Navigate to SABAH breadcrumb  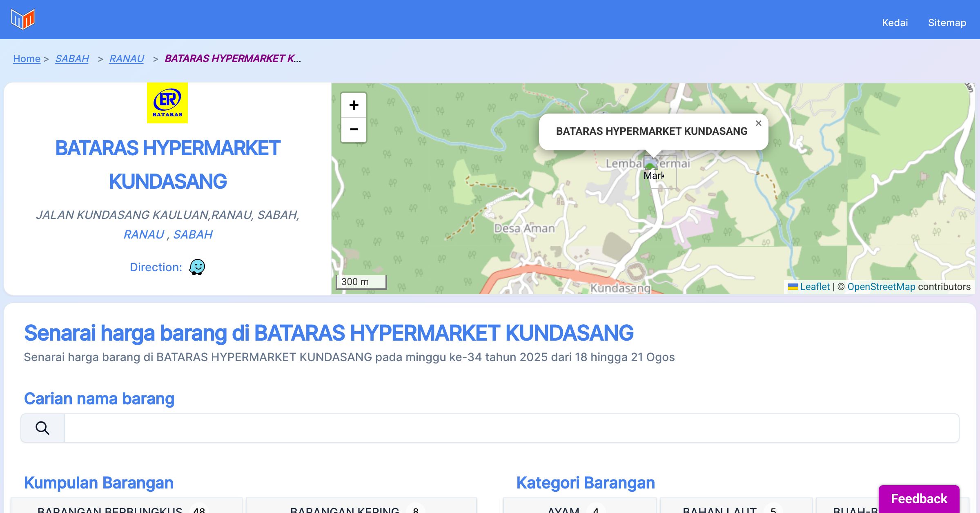[x=72, y=59]
